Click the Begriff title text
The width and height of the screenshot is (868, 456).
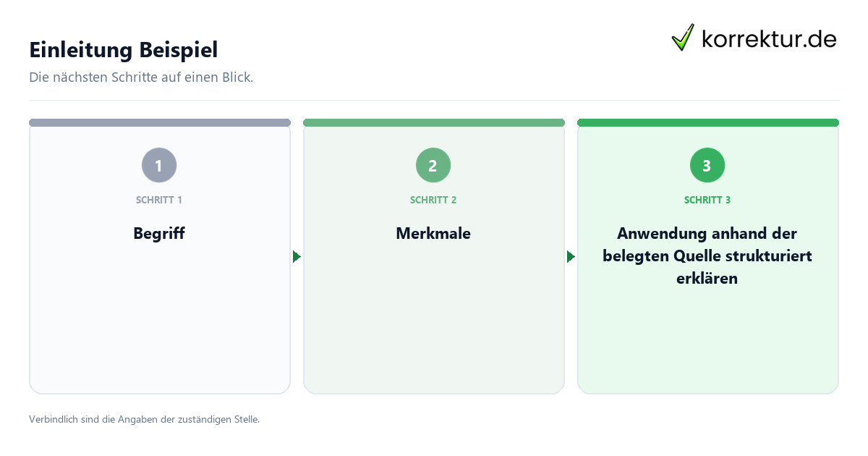coord(159,234)
